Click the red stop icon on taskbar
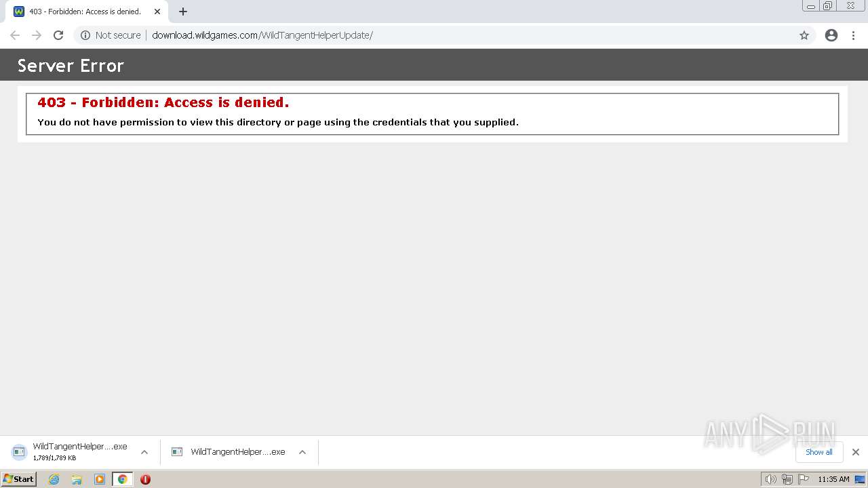 click(145, 479)
